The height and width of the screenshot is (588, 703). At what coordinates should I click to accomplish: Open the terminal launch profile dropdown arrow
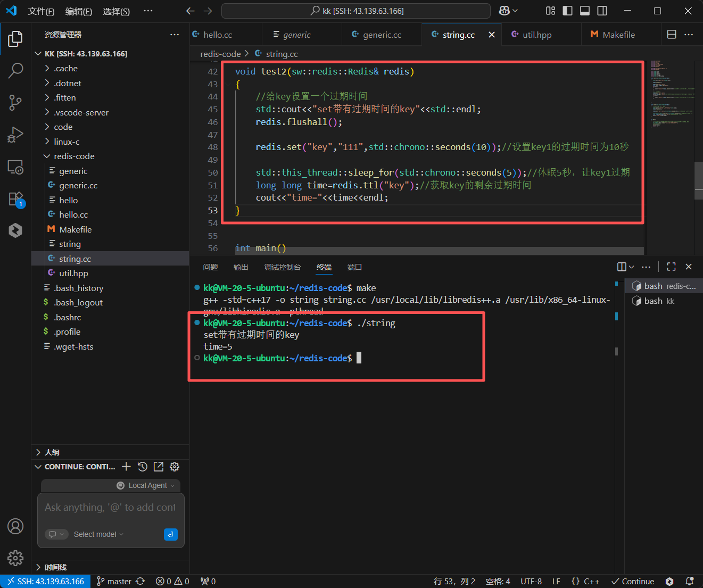(x=632, y=267)
